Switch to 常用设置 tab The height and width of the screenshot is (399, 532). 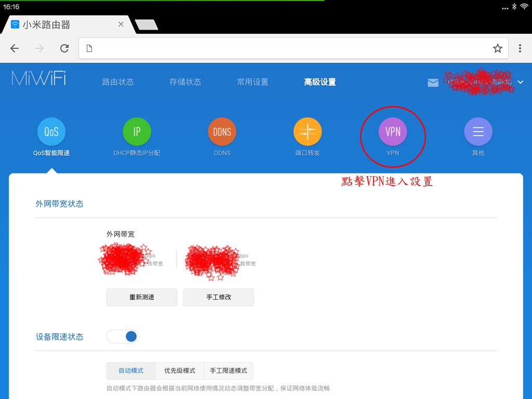pos(253,82)
